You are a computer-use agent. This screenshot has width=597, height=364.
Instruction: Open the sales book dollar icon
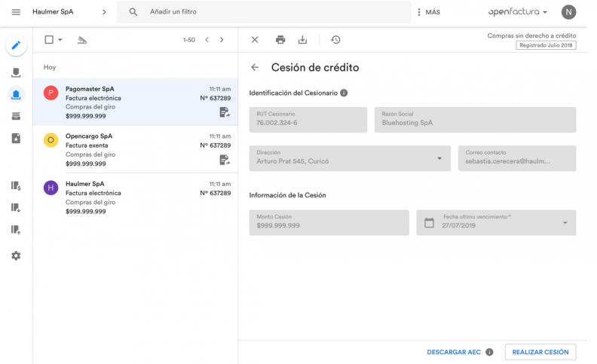coord(16,186)
